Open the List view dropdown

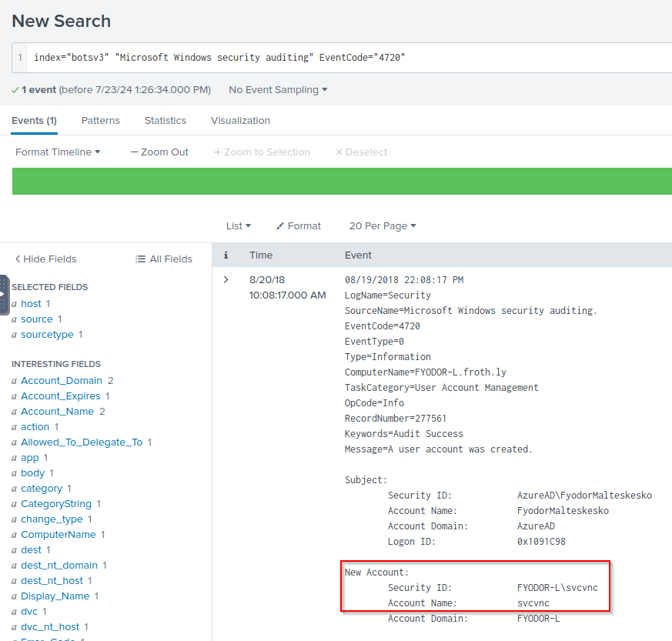point(239,225)
